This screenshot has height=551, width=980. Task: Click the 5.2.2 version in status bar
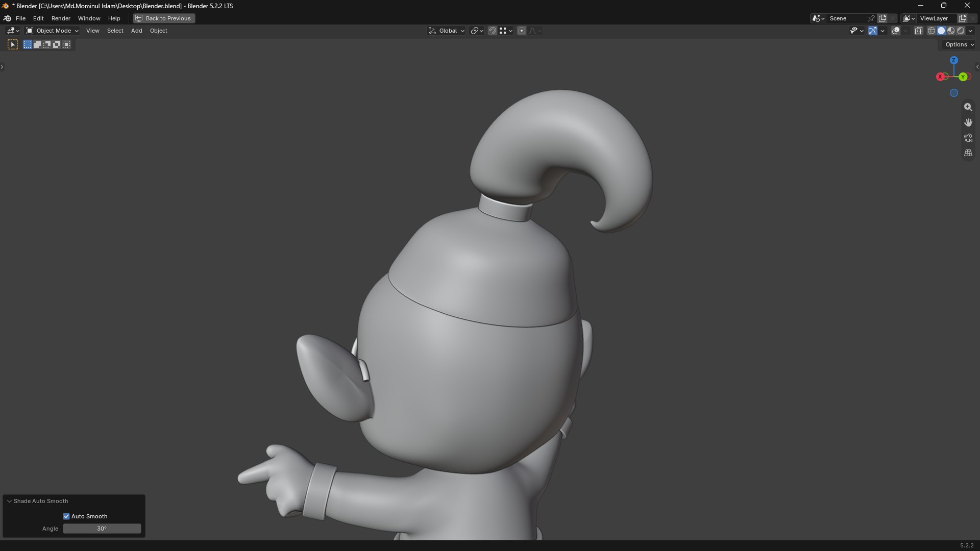coord(967,545)
